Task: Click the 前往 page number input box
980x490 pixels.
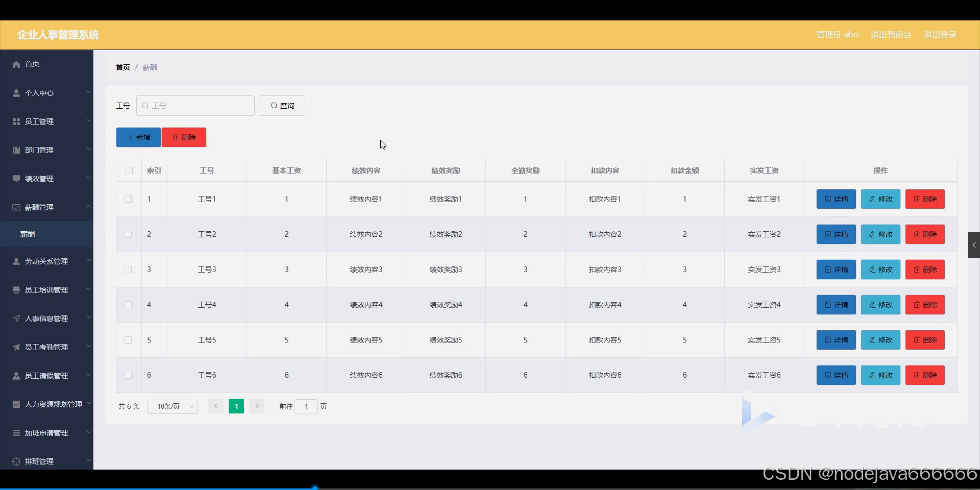Action: tap(306, 406)
